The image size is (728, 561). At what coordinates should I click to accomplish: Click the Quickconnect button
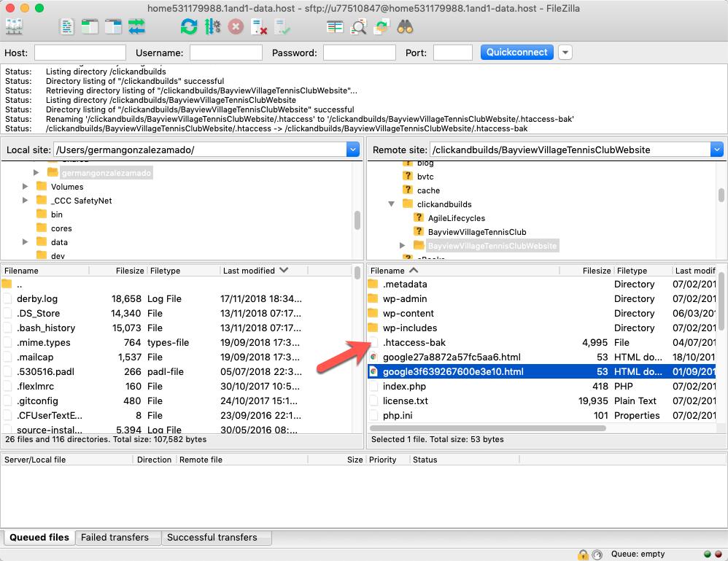pos(516,53)
